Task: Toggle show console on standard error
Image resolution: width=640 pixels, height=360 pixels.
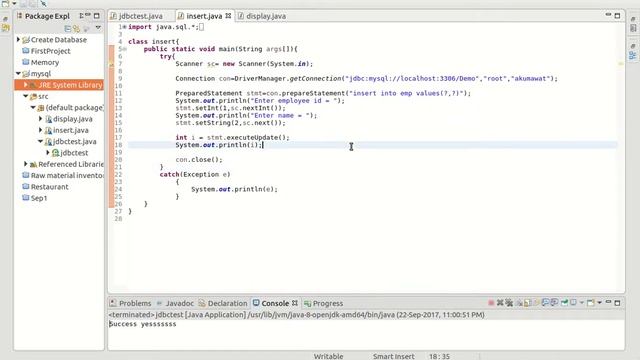Action: click(555, 303)
